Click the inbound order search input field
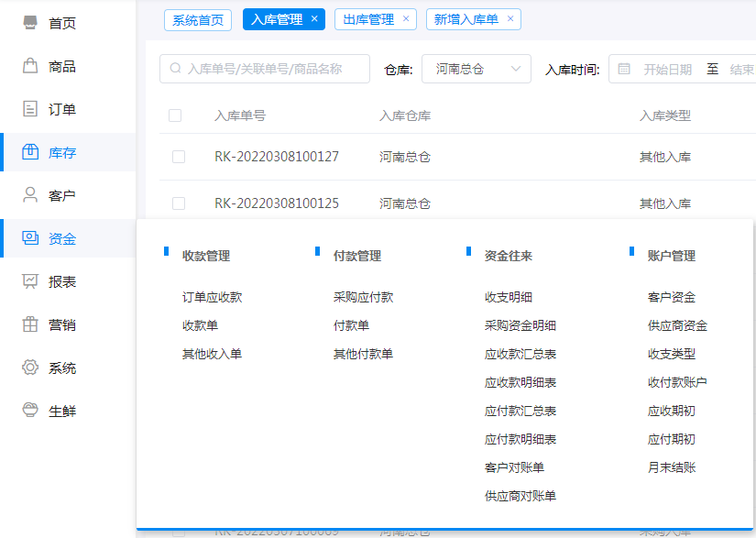 coord(266,69)
